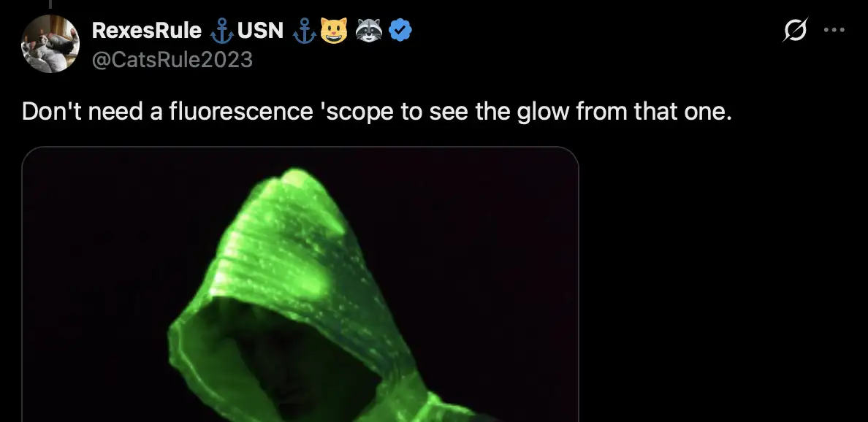
Task: Click the tweet text about fluorescence 'scope
Action: pyautogui.click(x=377, y=112)
